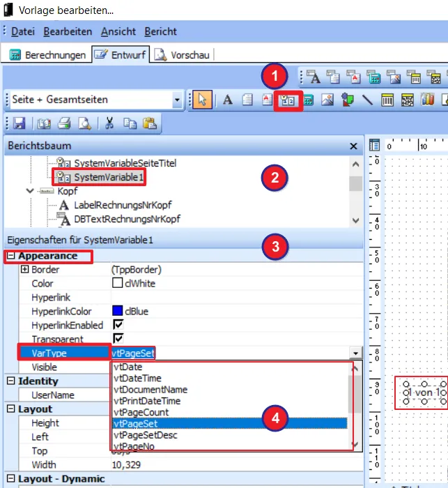Select SystemVariableSeiteTitel in report tree

[x=125, y=162]
